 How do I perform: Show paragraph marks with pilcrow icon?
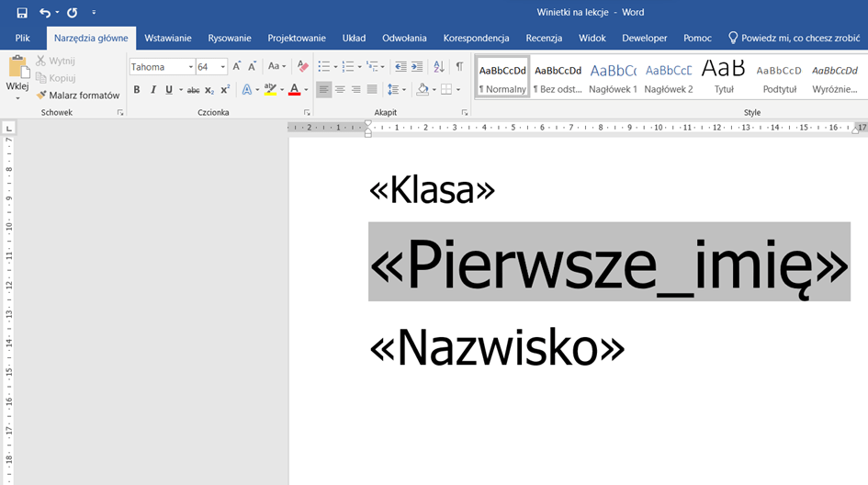[x=459, y=67]
